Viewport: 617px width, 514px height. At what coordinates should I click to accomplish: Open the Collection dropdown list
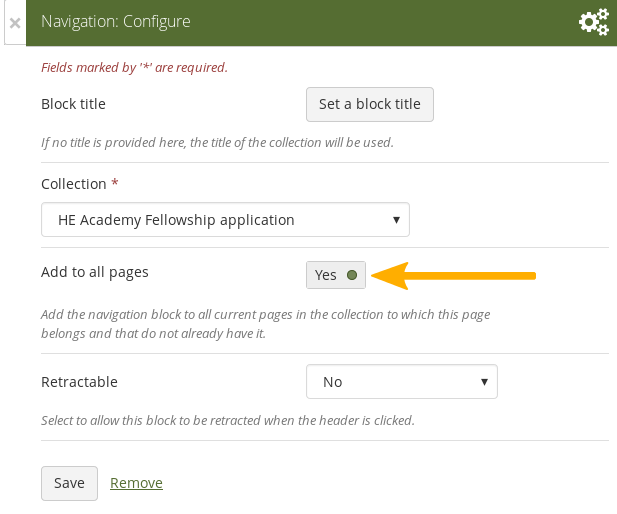coord(225,219)
